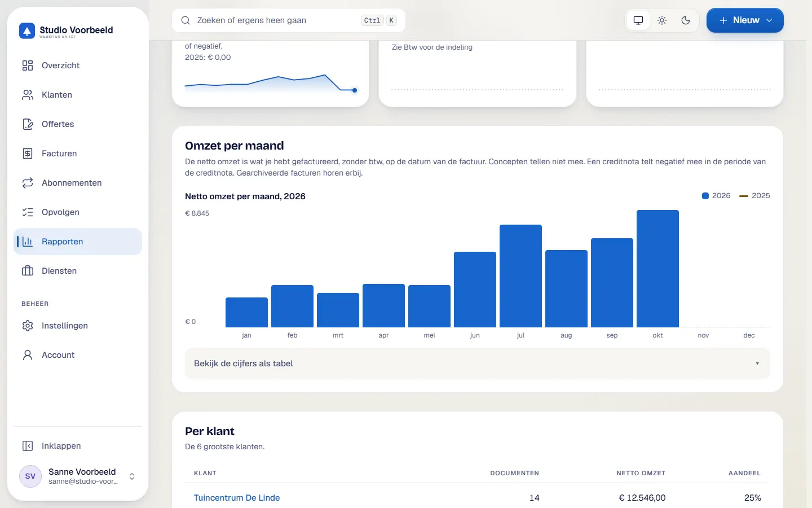Click the Abonnementen repeat-arrows icon
This screenshot has height=508, width=812.
28,183
